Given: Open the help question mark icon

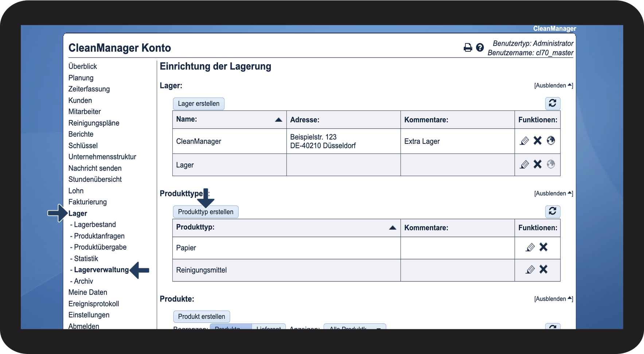Looking at the screenshot, I should [480, 47].
